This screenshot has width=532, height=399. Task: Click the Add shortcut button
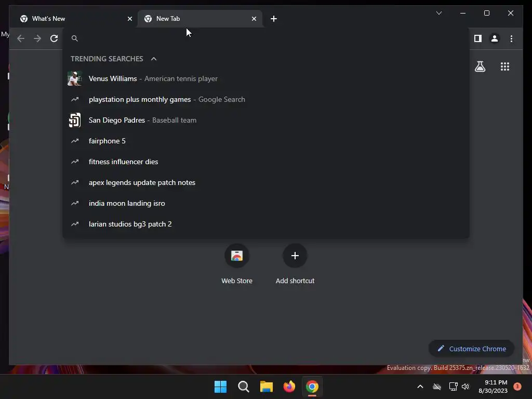click(x=295, y=263)
